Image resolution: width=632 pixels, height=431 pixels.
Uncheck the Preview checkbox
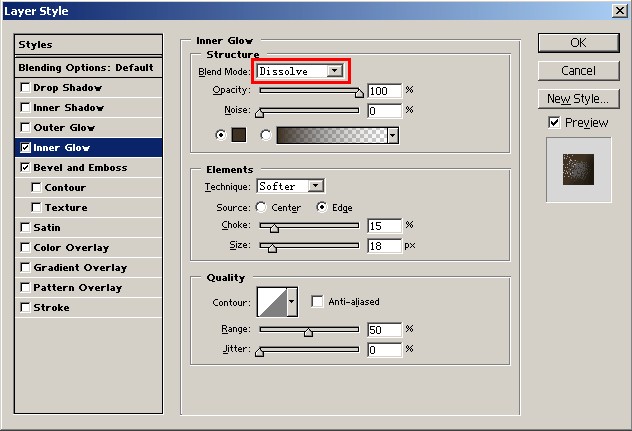click(x=554, y=122)
